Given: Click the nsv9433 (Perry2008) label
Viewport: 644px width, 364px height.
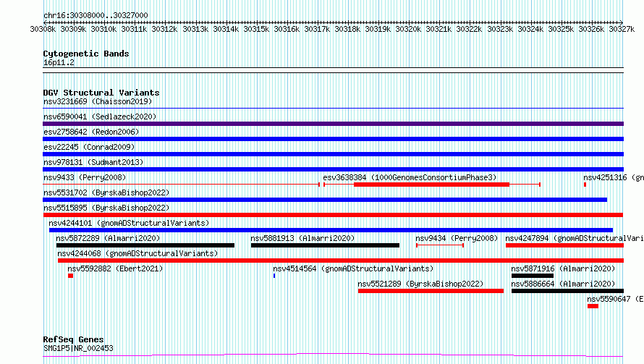Looking at the screenshot, I should point(85,177).
